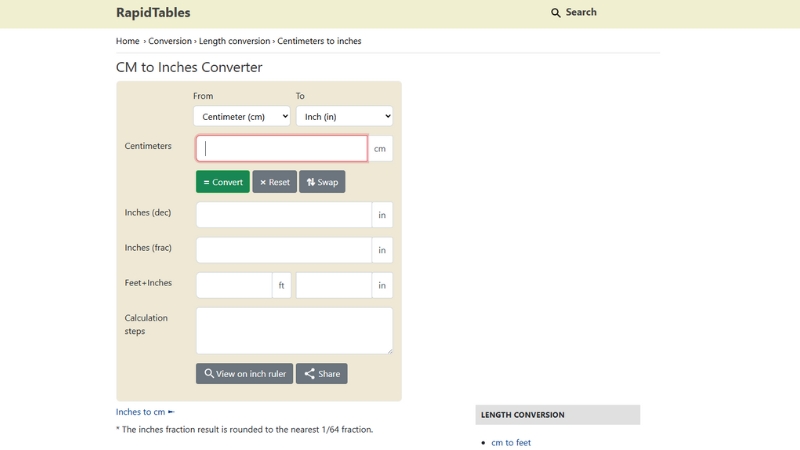
Task: Go to Home breadcrumb link
Action: [x=128, y=41]
